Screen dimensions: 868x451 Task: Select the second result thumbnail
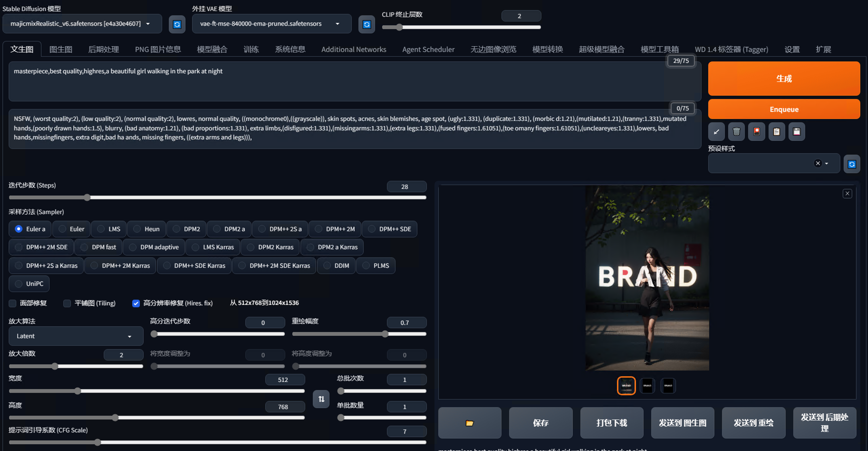pyautogui.click(x=647, y=386)
